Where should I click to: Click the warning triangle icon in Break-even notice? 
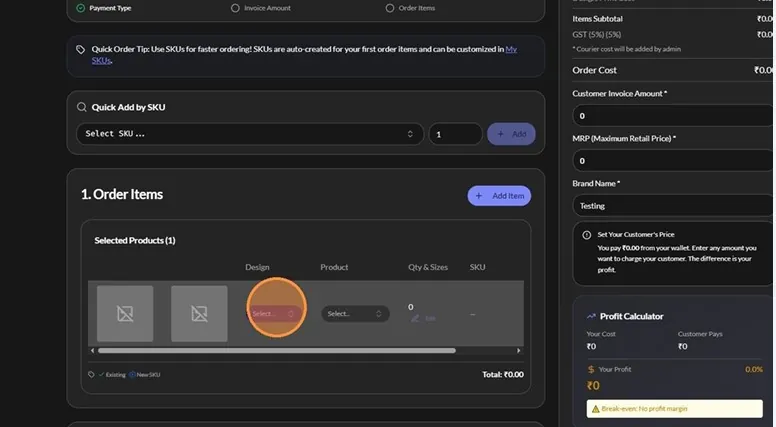(595, 409)
